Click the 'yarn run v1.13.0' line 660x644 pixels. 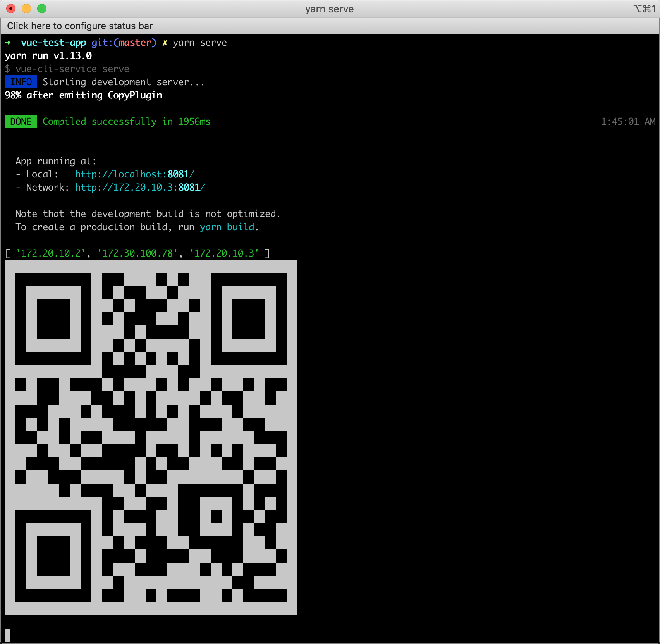point(48,56)
